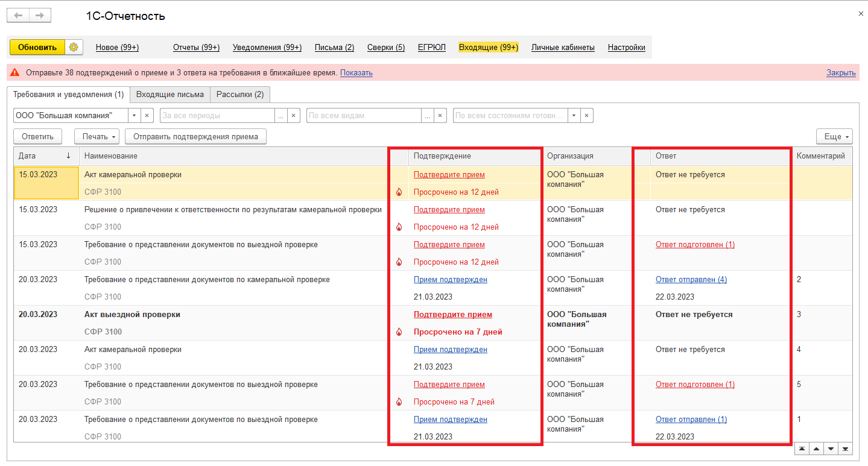Open the Еще menu

point(834,136)
